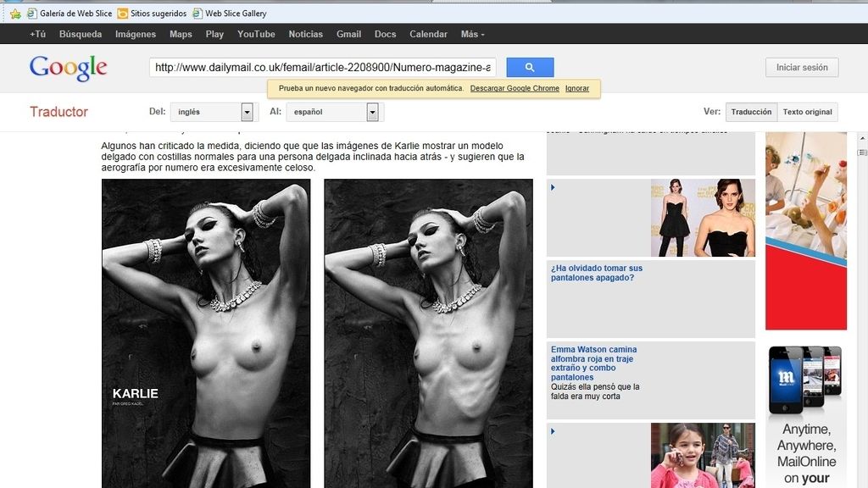Screen dimensions: 868x488
Task: Click the Traductor heading link
Action: click(58, 112)
